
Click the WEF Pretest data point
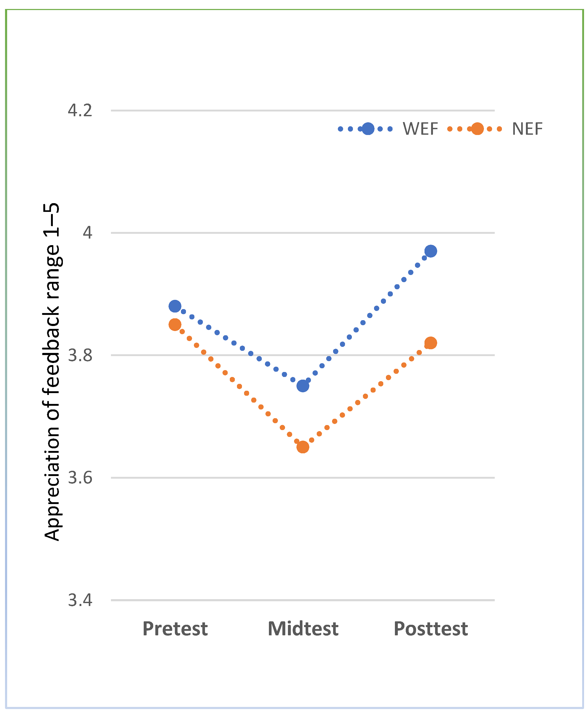(x=175, y=306)
